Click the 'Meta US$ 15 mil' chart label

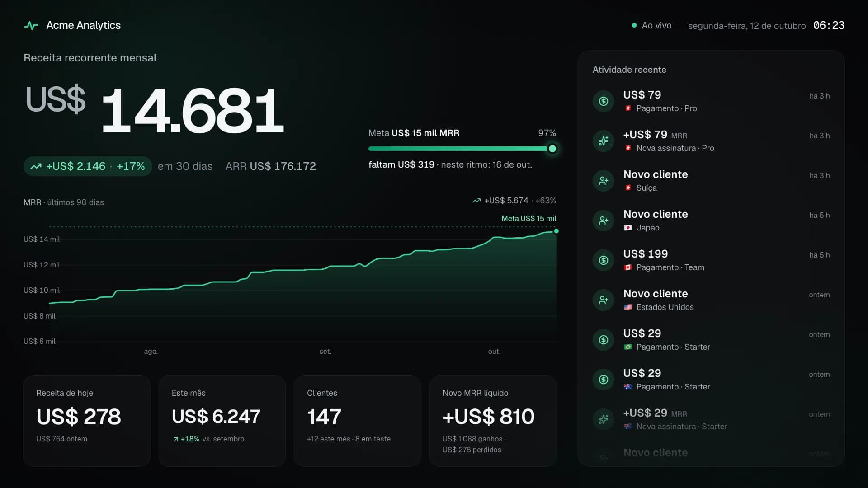pyautogui.click(x=529, y=218)
